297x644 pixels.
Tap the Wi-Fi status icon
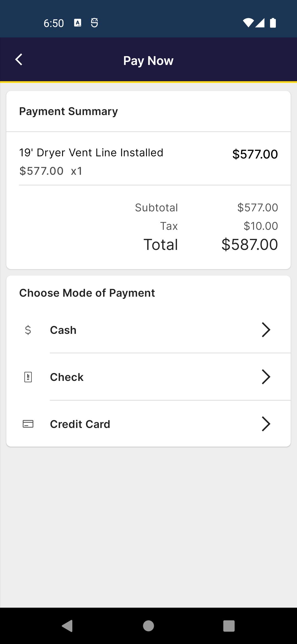click(x=248, y=23)
